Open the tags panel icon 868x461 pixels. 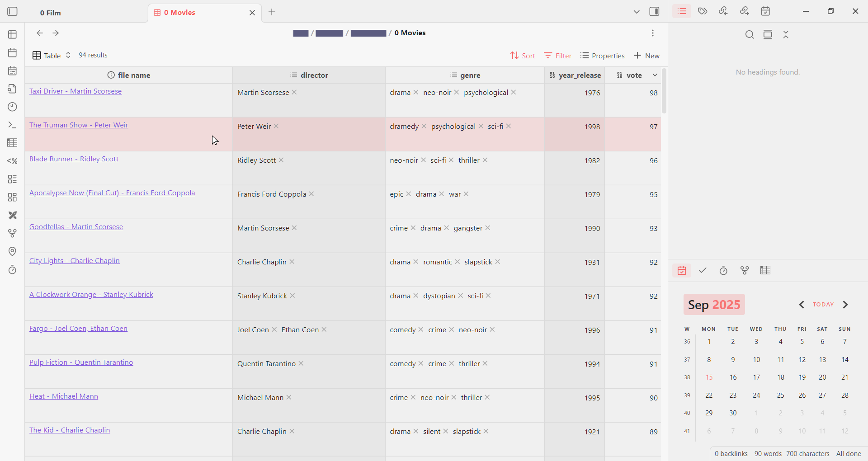[x=703, y=11]
